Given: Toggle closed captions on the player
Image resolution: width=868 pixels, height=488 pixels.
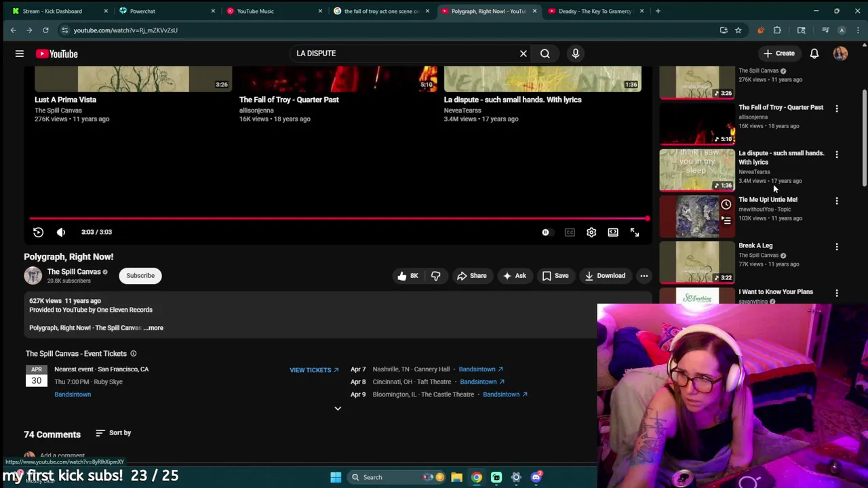Looking at the screenshot, I should coord(570,232).
